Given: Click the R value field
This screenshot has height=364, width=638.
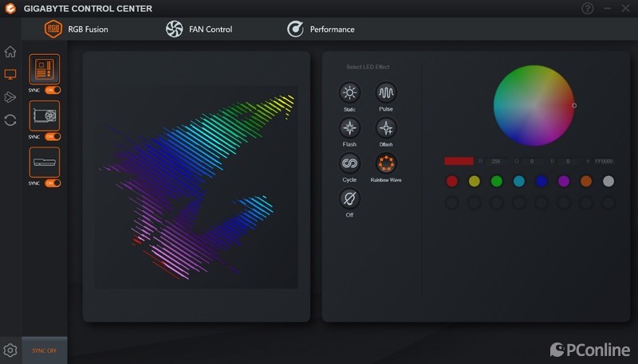Looking at the screenshot, I should click(496, 161).
